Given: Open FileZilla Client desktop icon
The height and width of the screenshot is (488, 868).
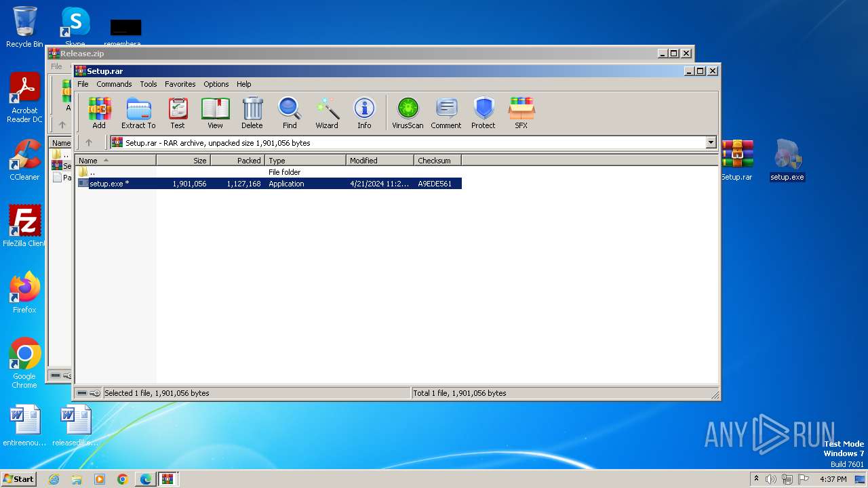Looking at the screenshot, I should coord(24,226).
